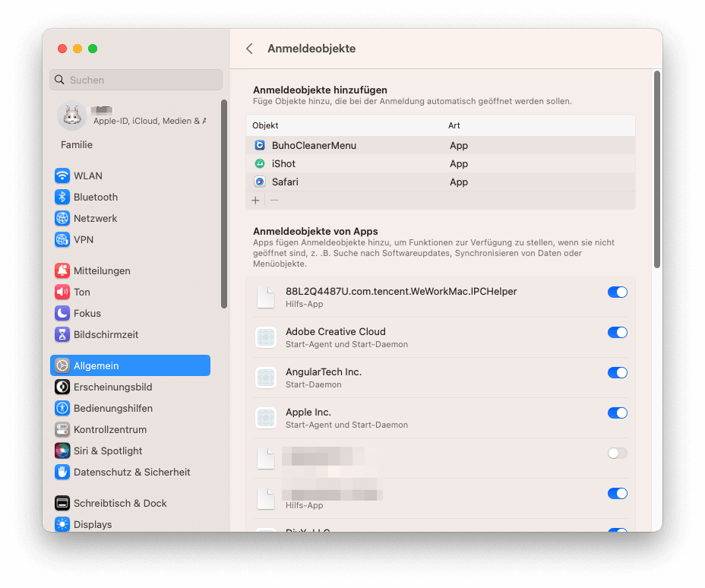705x588 pixels.
Task: Select the Safari login item row
Action: click(441, 182)
